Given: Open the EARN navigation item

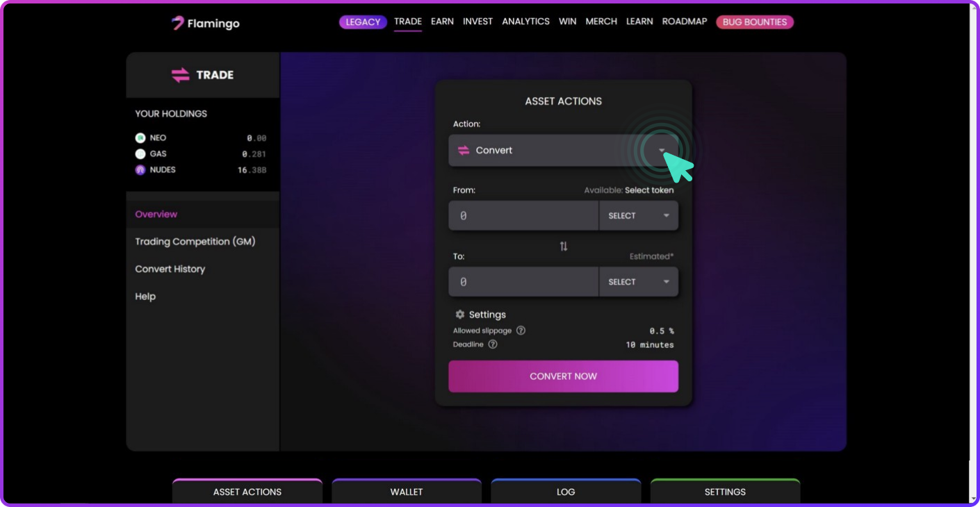Looking at the screenshot, I should click(x=442, y=22).
